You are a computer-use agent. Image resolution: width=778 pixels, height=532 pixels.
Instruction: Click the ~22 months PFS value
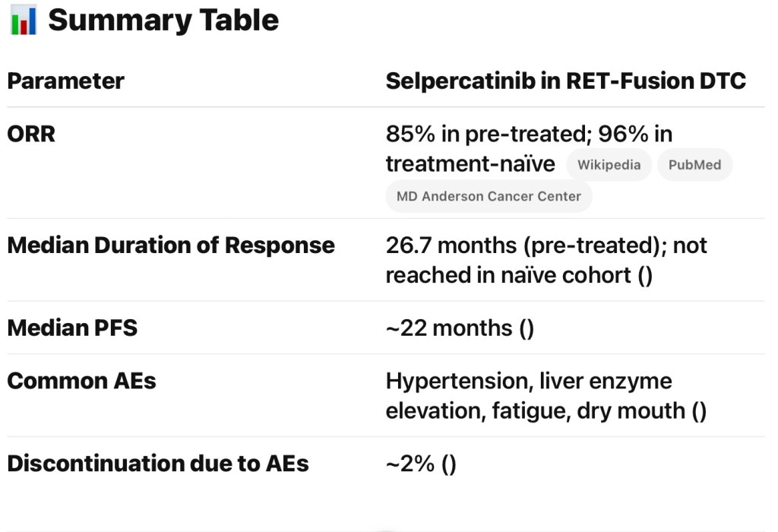(449, 328)
